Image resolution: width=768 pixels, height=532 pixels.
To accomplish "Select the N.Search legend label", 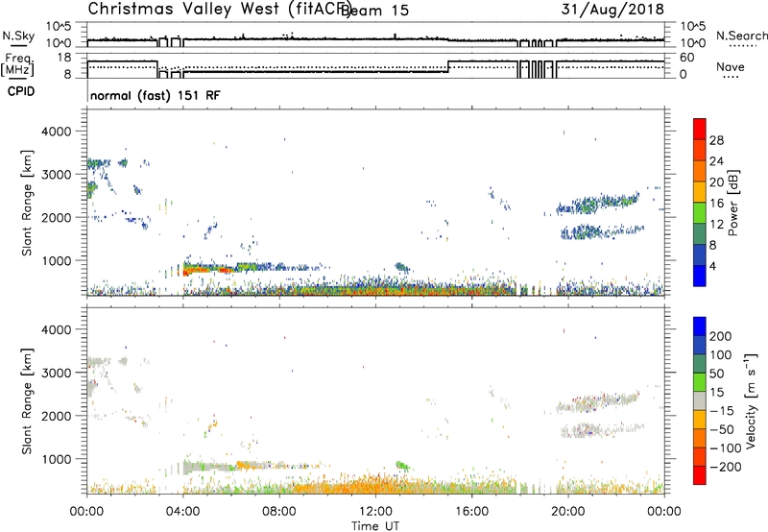I will coord(741,36).
